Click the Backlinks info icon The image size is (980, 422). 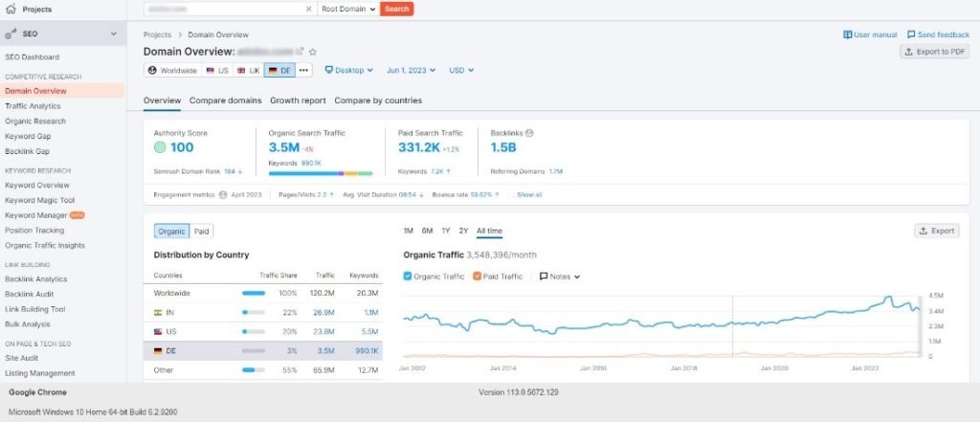click(x=529, y=133)
